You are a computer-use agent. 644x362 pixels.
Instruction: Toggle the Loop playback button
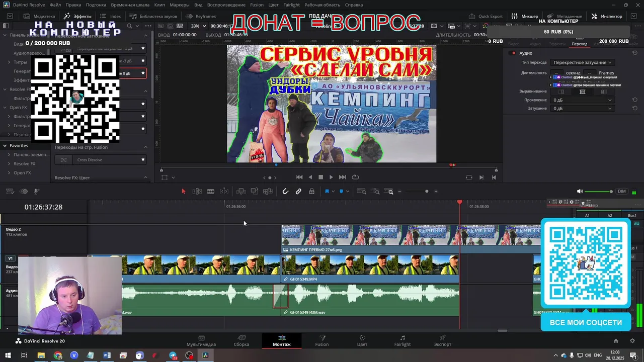coord(355,177)
